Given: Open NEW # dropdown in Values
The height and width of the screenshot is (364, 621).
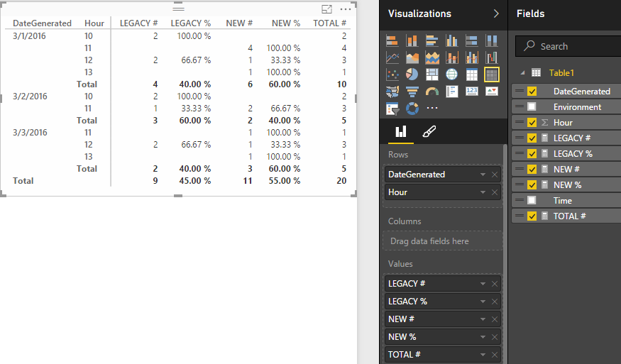Looking at the screenshot, I should click(483, 319).
